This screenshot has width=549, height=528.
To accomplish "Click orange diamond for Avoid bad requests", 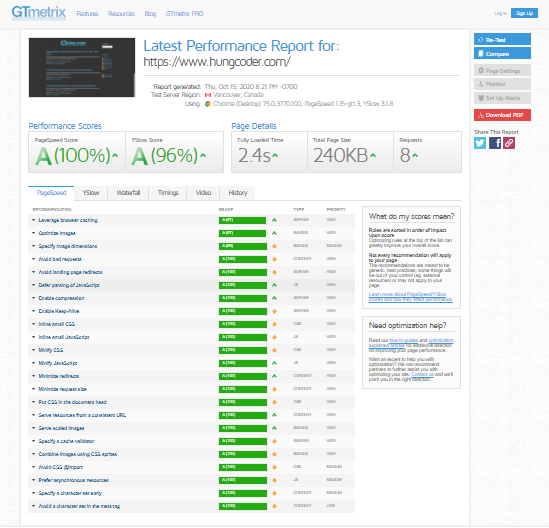I will click(274, 259).
